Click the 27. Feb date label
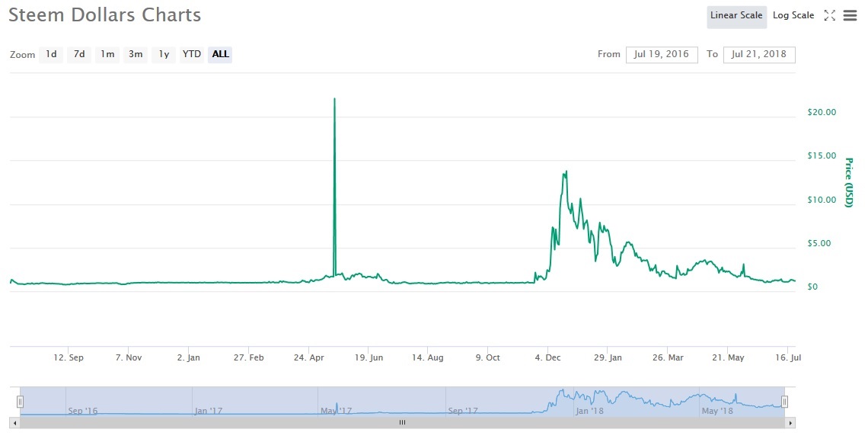 (248, 357)
